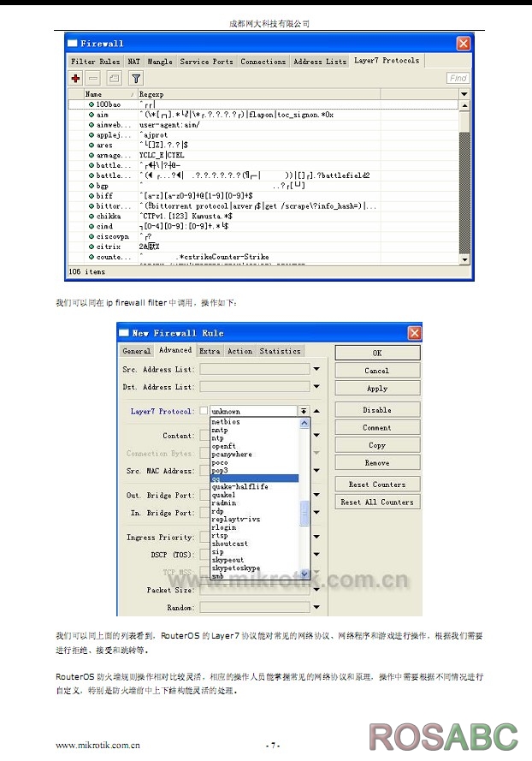The width and height of the screenshot is (532, 761).
Task: Choose skypetoskype from the protocol list
Action: point(255,568)
